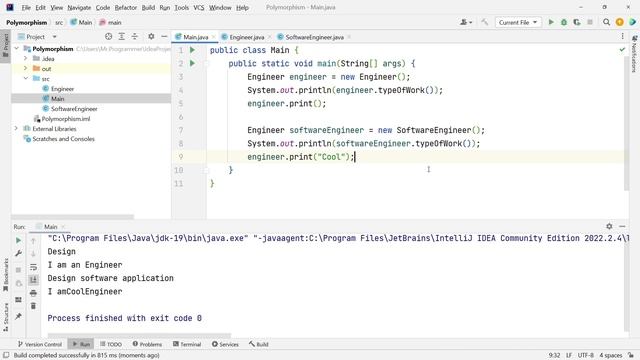The width and height of the screenshot is (640, 360).
Task: Click the Stop icon in main toolbar
Action: [590, 22]
